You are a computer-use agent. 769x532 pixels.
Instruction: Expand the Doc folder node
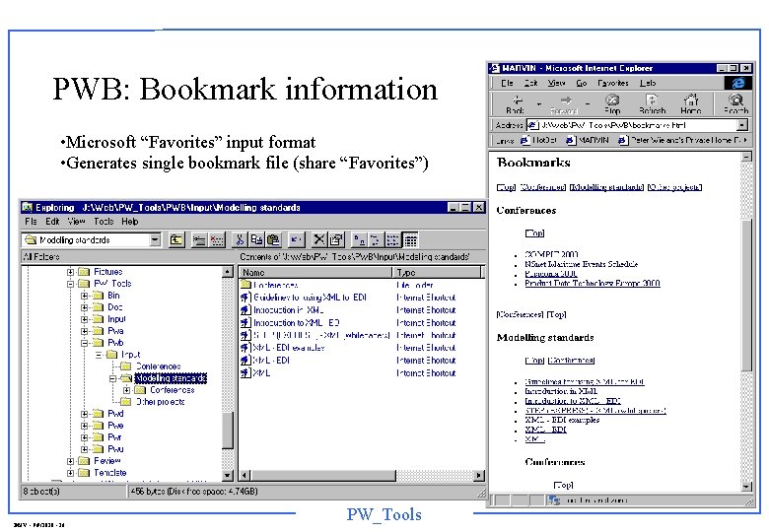point(85,307)
